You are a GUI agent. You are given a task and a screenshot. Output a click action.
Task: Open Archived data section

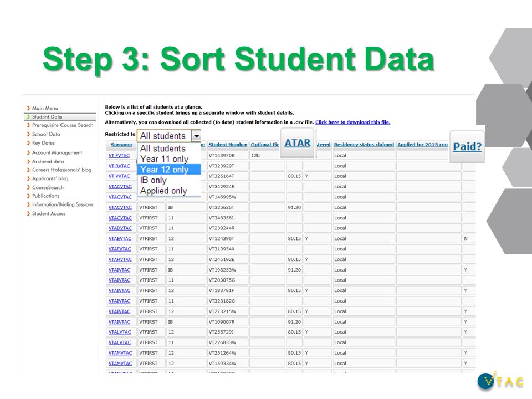[48, 161]
